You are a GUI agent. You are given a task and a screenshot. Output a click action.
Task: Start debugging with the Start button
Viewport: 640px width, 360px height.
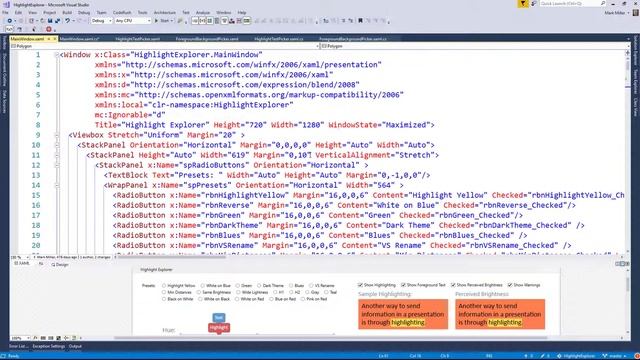tap(162, 20)
